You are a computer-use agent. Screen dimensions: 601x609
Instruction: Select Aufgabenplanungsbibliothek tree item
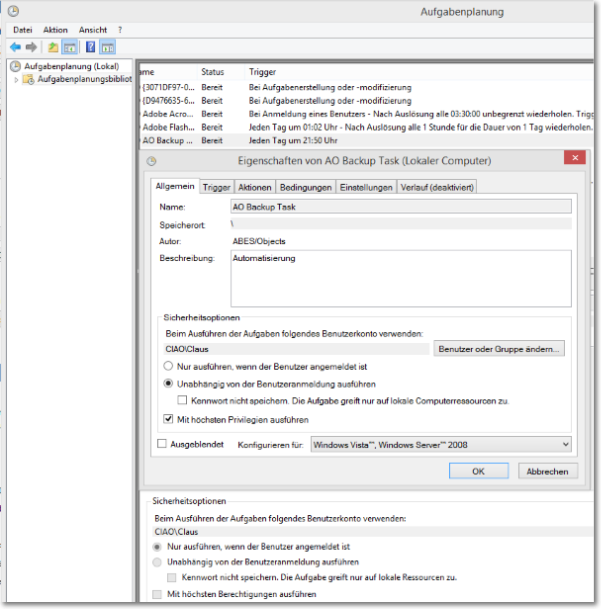click(84, 79)
